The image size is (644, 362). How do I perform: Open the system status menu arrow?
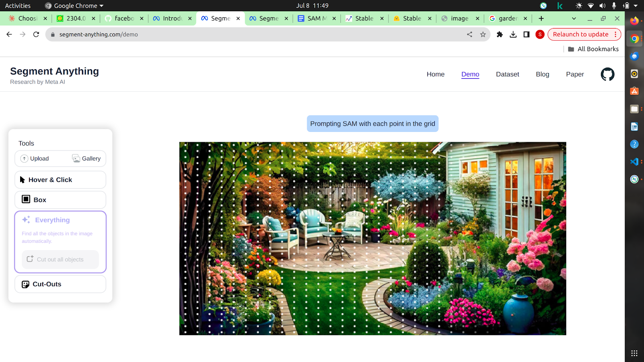[x=636, y=6]
